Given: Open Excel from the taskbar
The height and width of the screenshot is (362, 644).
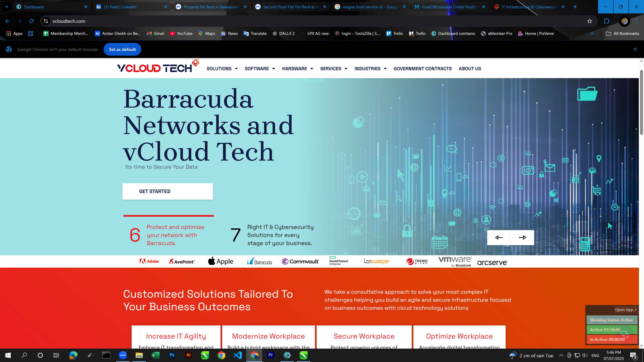Looking at the screenshot, I should [155, 355].
